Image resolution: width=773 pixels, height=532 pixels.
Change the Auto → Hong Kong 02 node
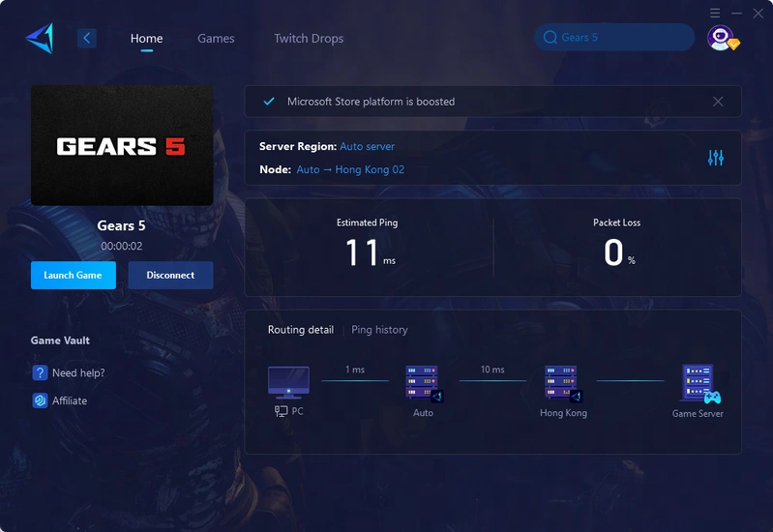pyautogui.click(x=350, y=169)
